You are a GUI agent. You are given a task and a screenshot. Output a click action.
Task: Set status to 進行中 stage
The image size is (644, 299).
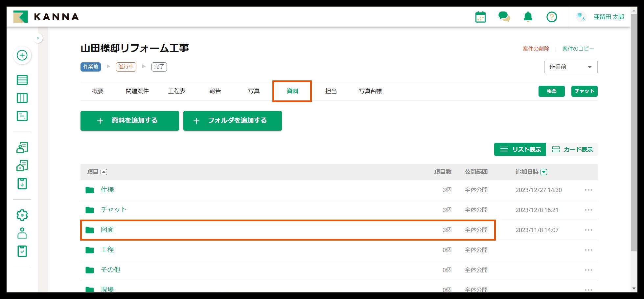(x=126, y=67)
